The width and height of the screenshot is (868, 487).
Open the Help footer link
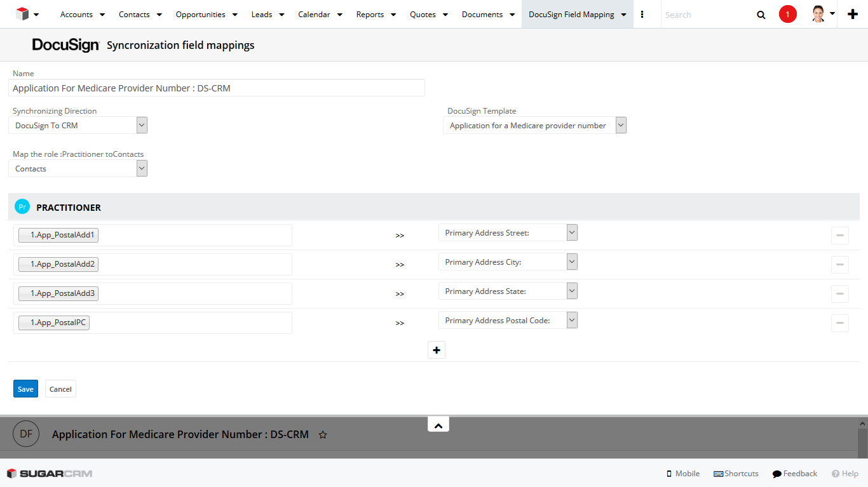click(x=845, y=474)
